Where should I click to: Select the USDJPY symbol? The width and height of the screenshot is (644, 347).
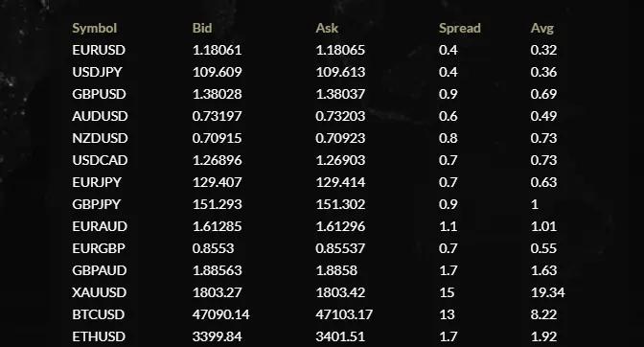coord(97,72)
